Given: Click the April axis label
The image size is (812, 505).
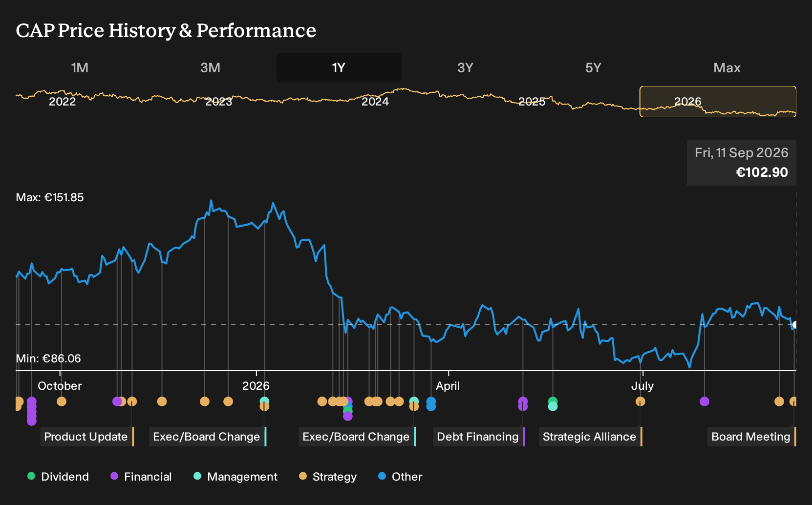Looking at the screenshot, I should pyautogui.click(x=448, y=386).
